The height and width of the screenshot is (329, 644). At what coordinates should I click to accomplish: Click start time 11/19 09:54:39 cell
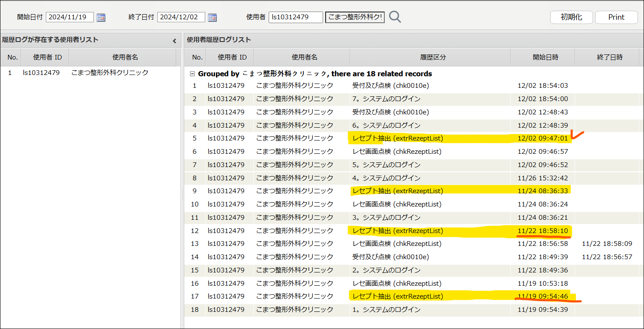click(543, 310)
